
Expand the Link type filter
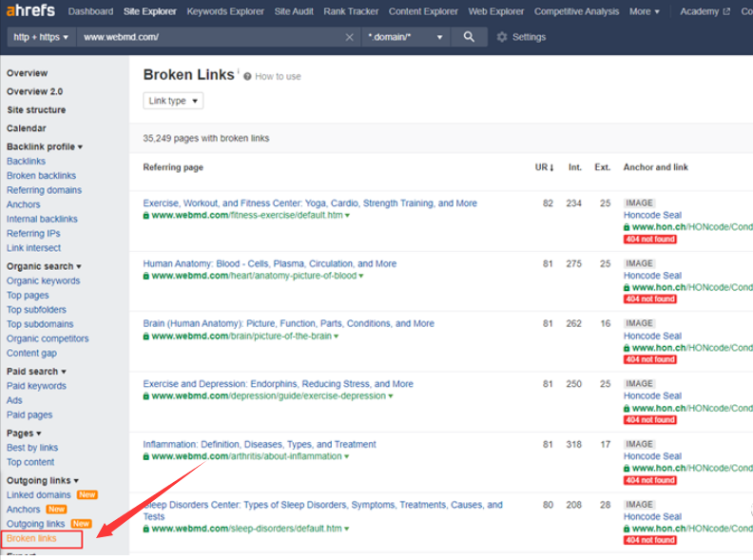(x=173, y=101)
